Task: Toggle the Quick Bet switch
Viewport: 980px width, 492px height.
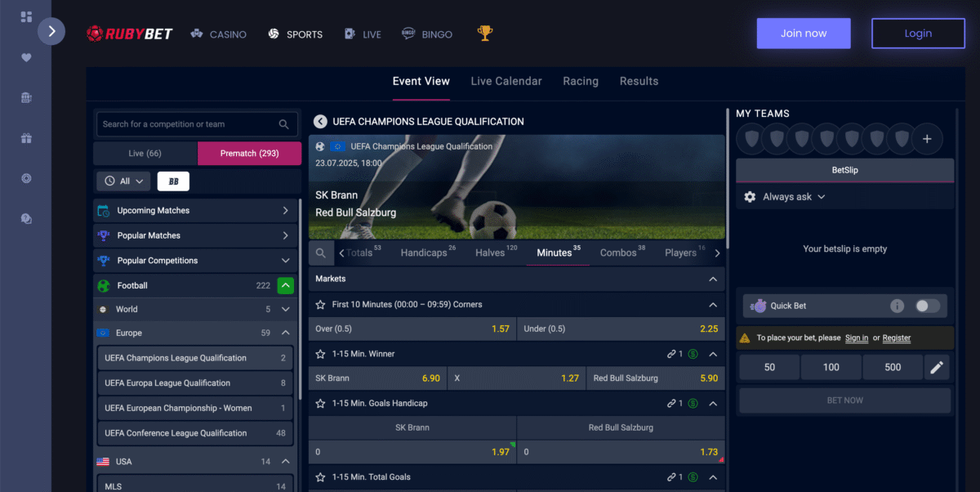Action: click(927, 306)
